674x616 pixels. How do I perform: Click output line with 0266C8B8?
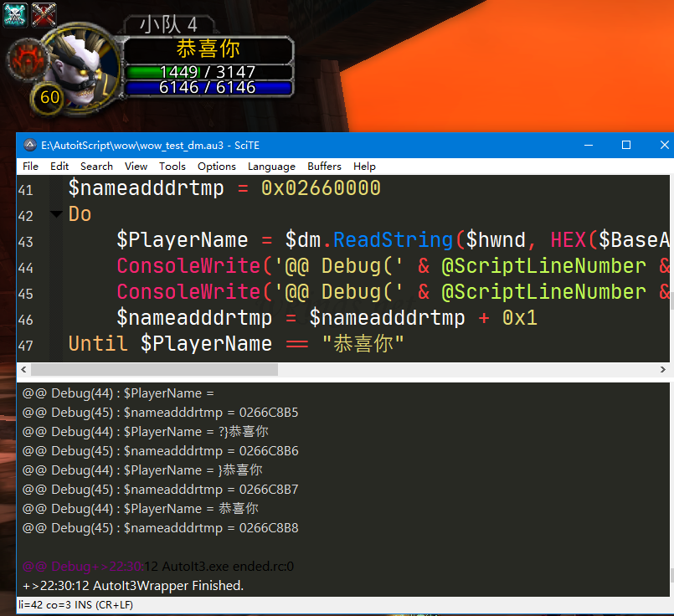pos(160,528)
